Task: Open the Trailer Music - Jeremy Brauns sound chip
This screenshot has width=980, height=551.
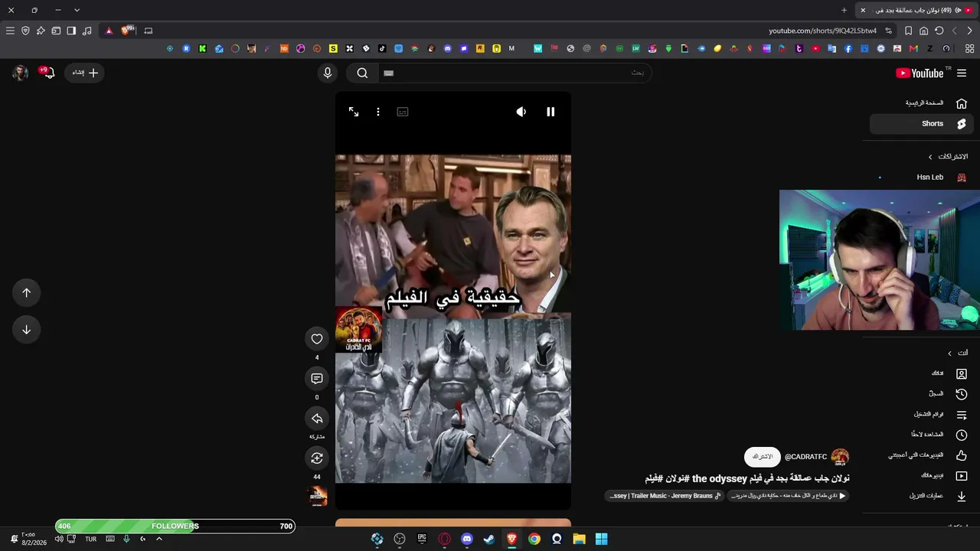Action: click(665, 496)
